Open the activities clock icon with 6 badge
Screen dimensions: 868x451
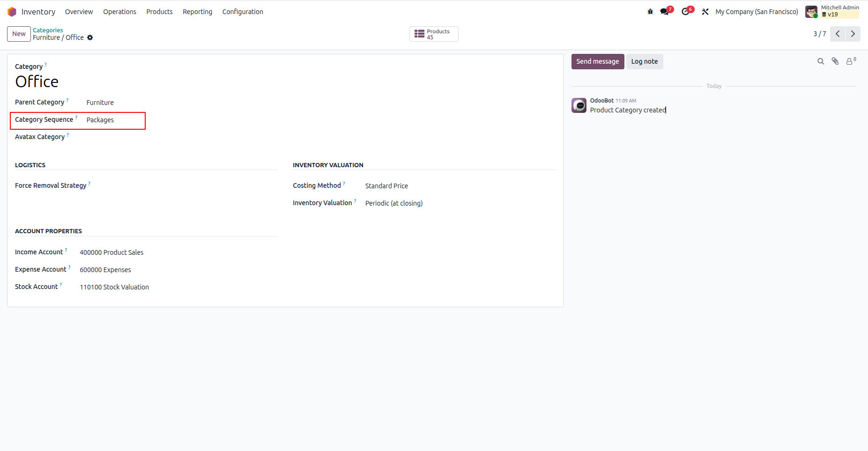point(686,12)
